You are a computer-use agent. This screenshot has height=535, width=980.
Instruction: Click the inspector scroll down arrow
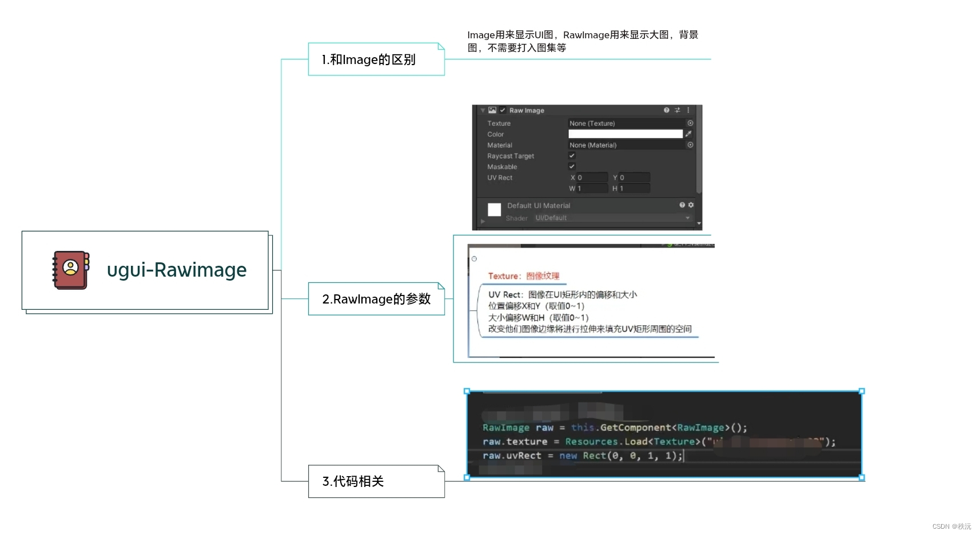(x=699, y=223)
